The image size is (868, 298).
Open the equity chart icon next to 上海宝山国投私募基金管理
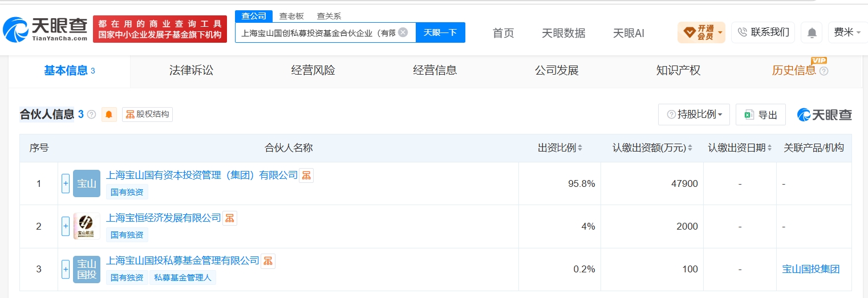tap(268, 261)
